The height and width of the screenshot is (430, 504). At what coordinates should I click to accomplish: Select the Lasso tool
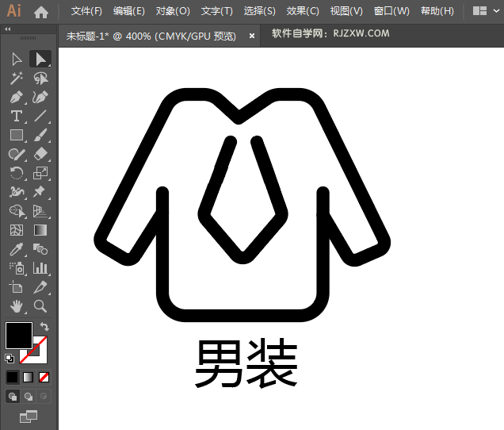coord(40,79)
